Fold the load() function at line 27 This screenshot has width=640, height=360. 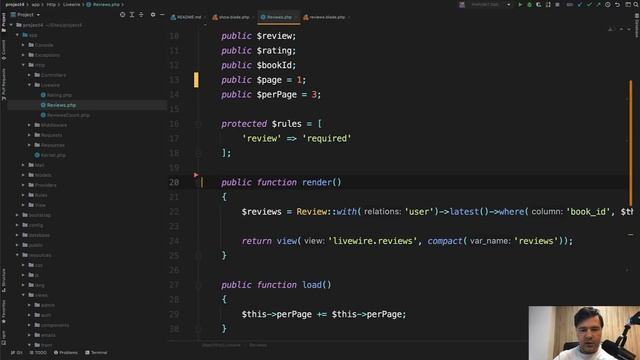pos(198,285)
